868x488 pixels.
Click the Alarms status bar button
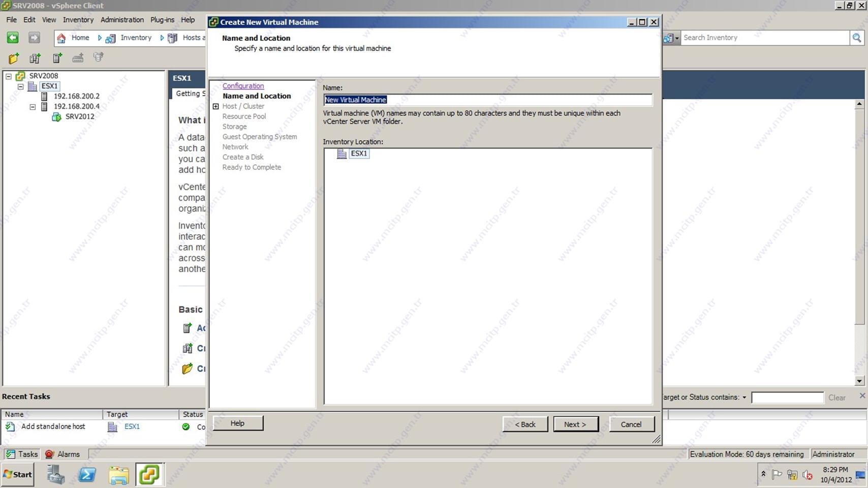(63, 454)
